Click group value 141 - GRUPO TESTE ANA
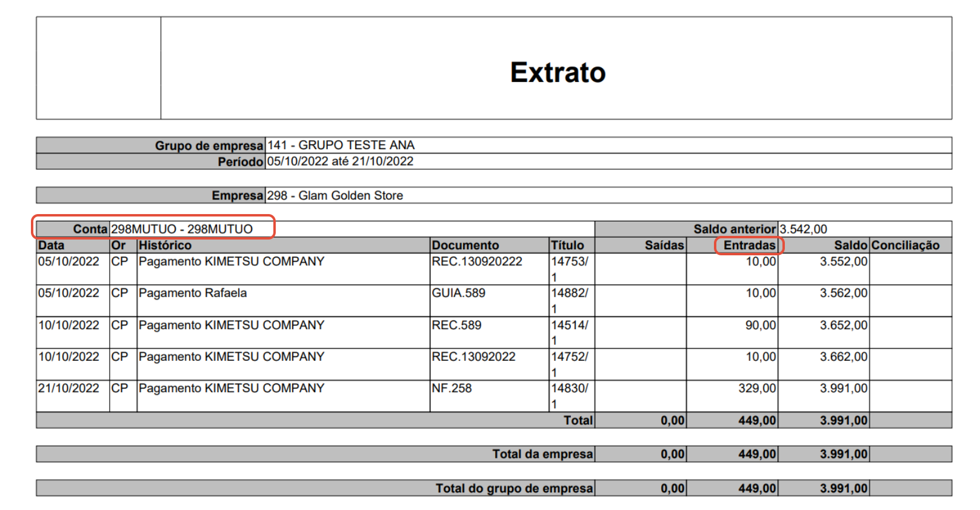Viewport: 980px width, 510px height. pos(341,145)
